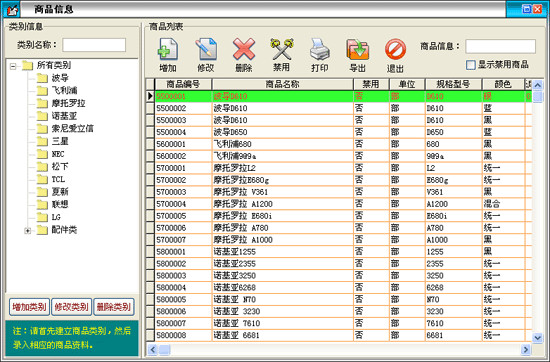550x362 pixels.
Task: Click the 修改 edit product icon
Action: click(206, 49)
